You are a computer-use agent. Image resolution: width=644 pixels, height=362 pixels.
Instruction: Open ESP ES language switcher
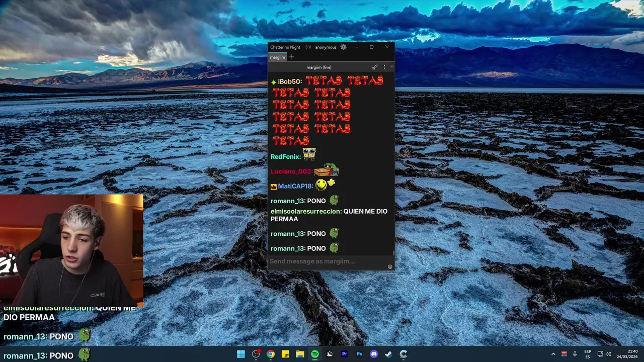pyautogui.click(x=588, y=354)
